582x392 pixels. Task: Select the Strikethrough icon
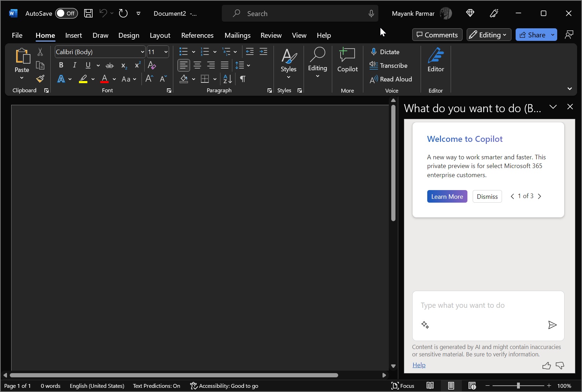coord(110,65)
